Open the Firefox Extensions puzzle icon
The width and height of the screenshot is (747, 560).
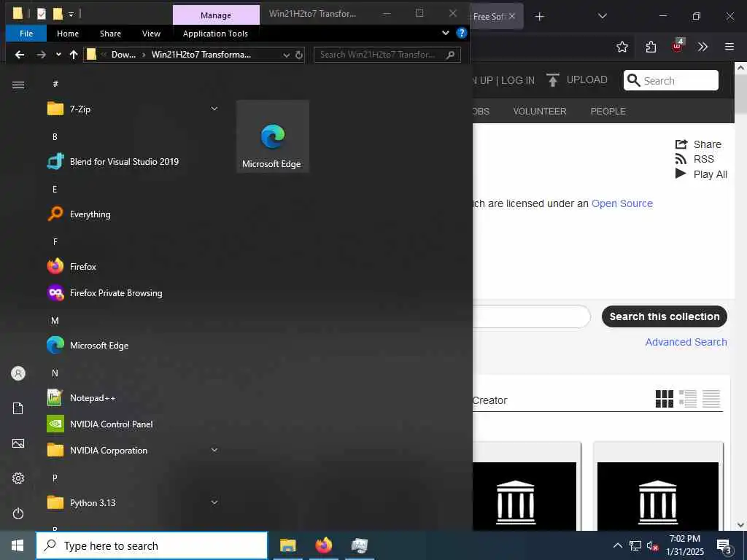651,47
